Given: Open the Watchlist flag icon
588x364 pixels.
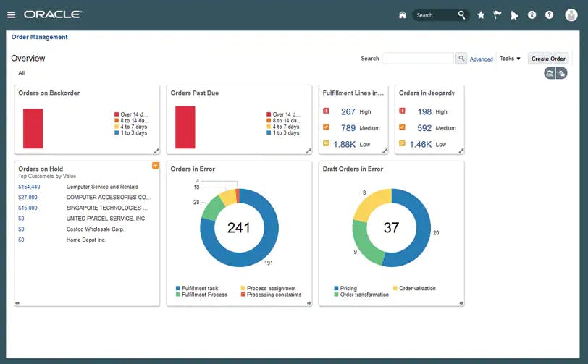Looking at the screenshot, I should [497, 15].
